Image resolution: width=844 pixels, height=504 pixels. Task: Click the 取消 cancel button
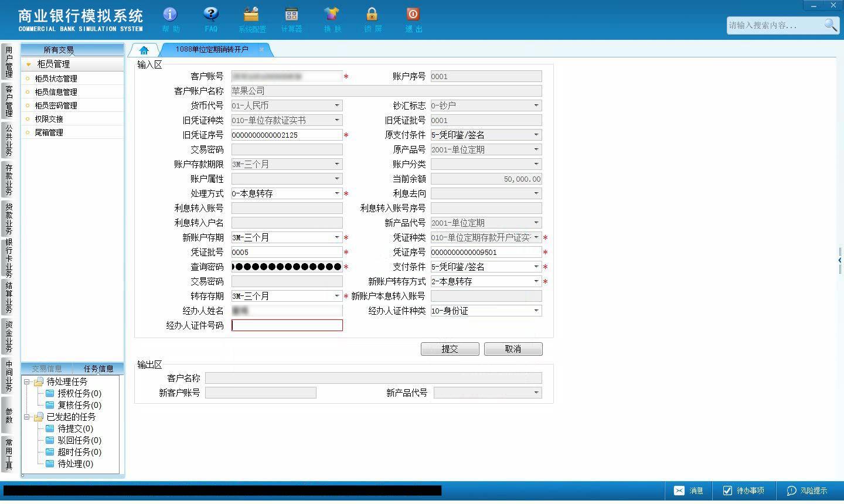click(513, 349)
